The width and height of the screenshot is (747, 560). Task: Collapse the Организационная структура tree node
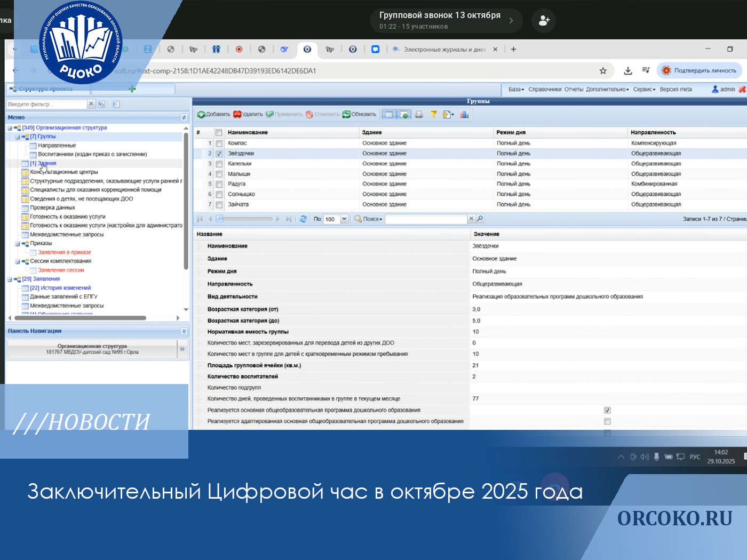coord(10,128)
